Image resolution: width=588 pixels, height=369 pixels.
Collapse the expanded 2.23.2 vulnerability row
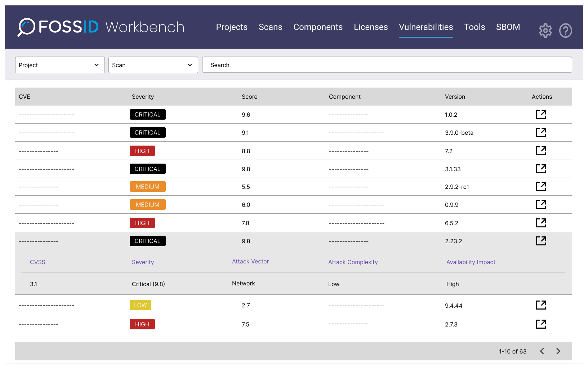tap(294, 241)
